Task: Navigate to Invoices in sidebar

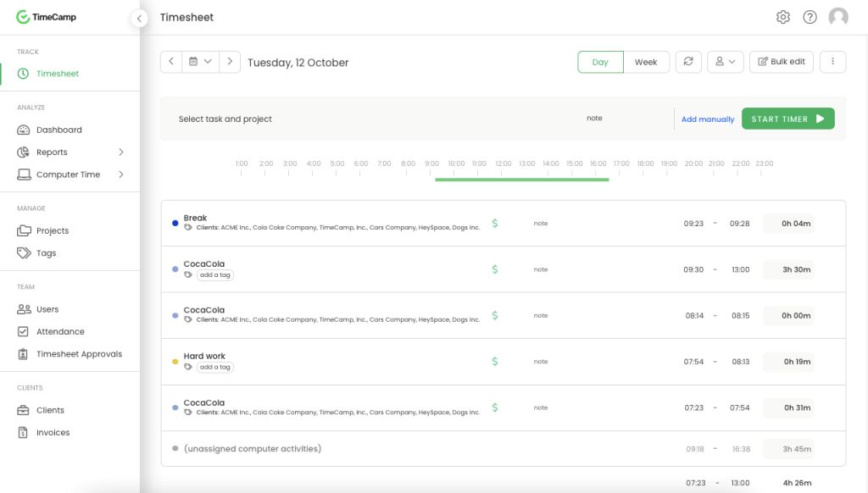Action: pos(53,433)
